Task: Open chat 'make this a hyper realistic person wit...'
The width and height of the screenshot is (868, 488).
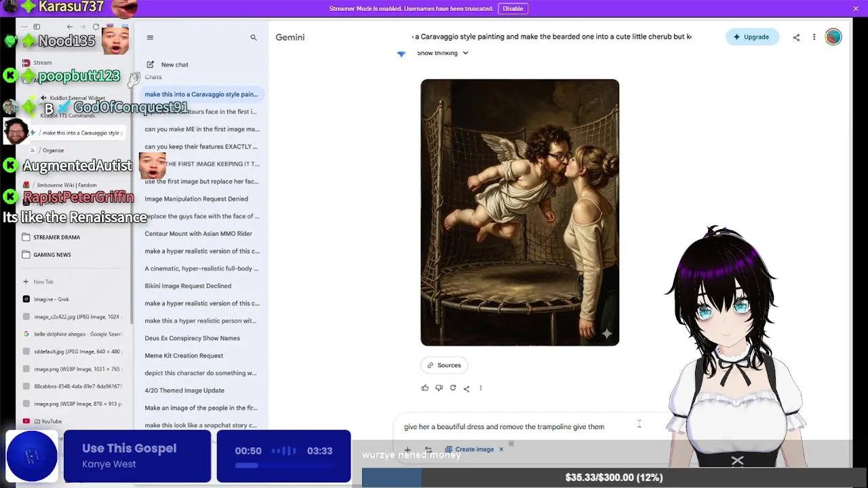Action: click(x=200, y=321)
